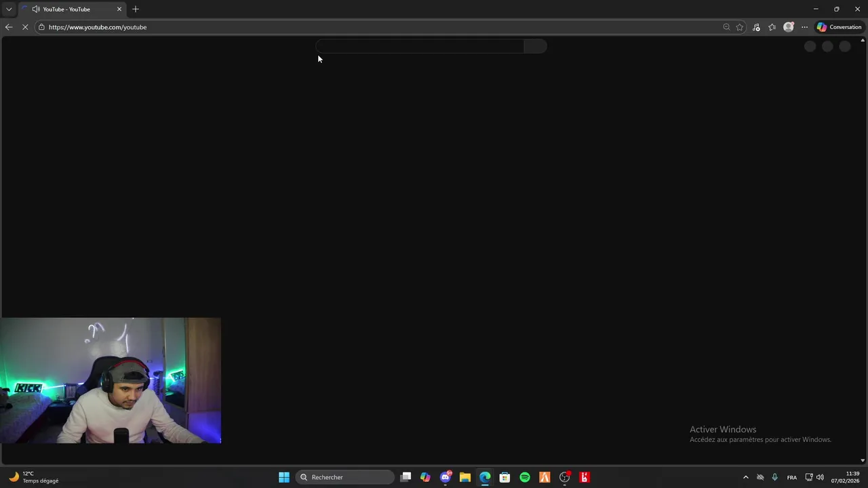This screenshot has width=868, height=488.
Task: Click the Rechercher taskbar search box
Action: pos(345,477)
